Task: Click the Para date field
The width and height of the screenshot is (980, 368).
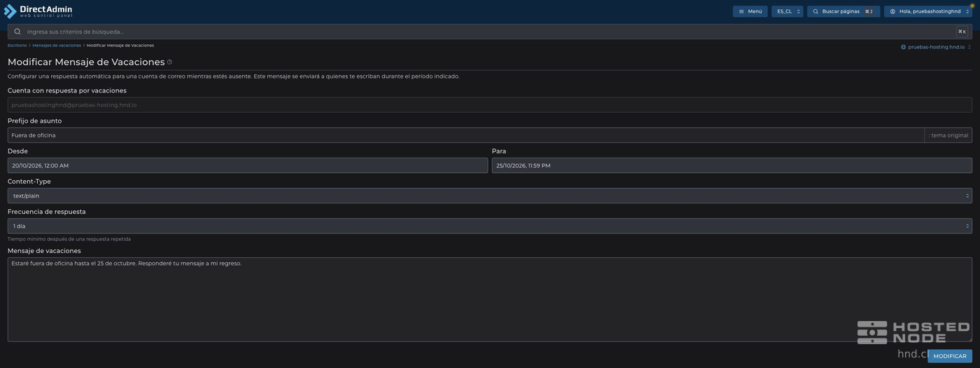Action: (731, 165)
